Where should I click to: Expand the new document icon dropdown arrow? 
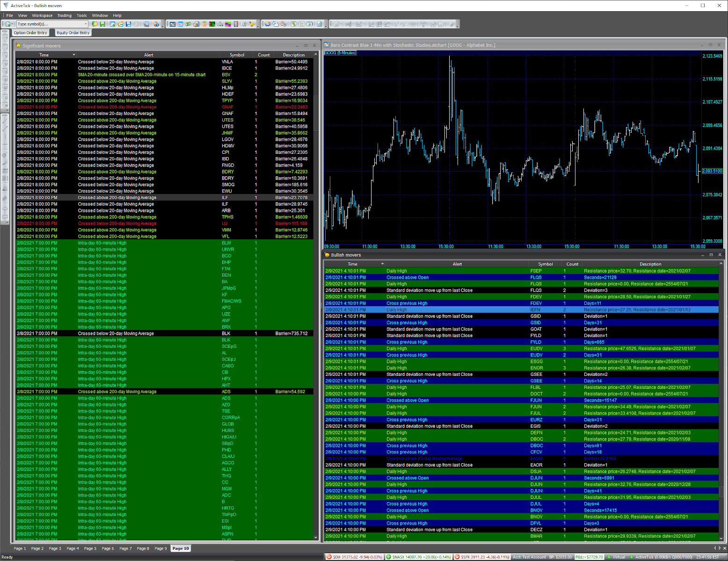pos(13,24)
